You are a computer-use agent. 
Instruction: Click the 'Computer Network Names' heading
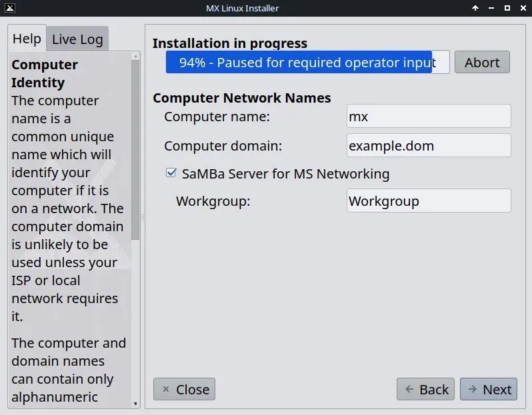click(242, 98)
